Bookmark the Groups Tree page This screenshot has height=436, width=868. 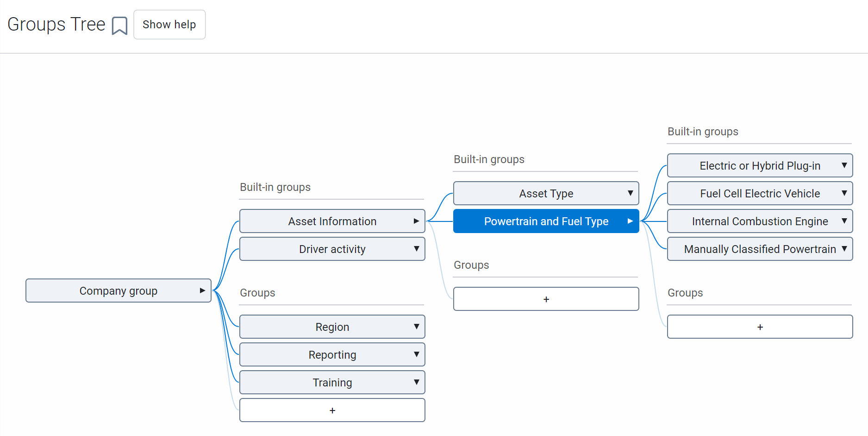pos(119,25)
